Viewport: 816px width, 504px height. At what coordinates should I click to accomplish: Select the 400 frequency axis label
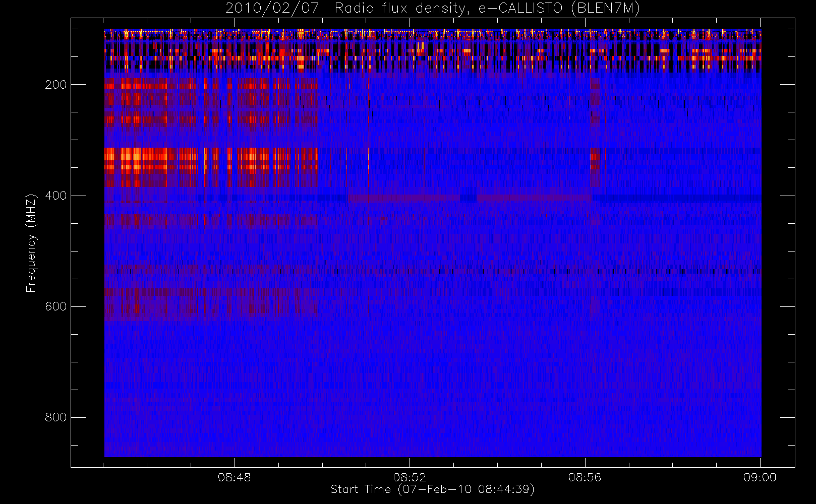coord(55,196)
